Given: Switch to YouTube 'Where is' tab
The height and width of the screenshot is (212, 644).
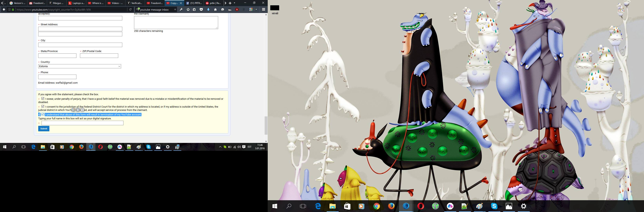Looking at the screenshot, I should point(96,3).
